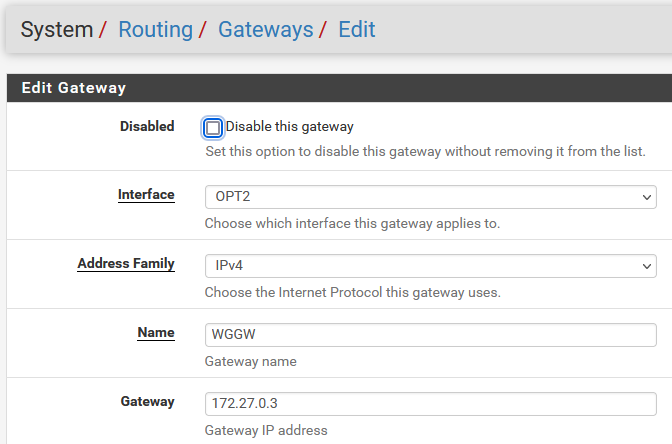Click the Name field containing WGGW
Screen dimensions: 672x444
coord(430,334)
